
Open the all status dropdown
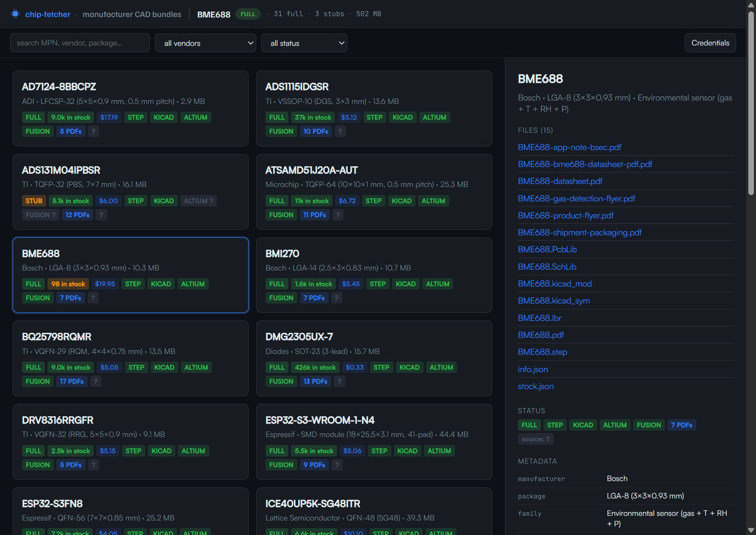pyautogui.click(x=304, y=43)
